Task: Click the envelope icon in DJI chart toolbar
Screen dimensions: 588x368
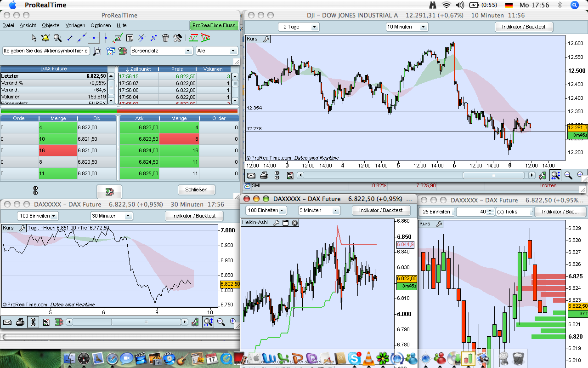Action: point(251,175)
